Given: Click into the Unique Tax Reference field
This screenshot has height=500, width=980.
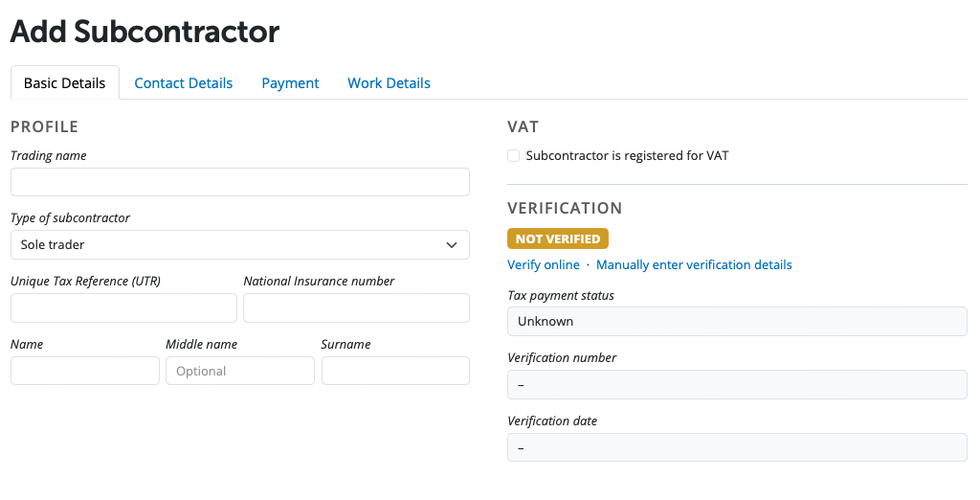Looking at the screenshot, I should [x=123, y=307].
